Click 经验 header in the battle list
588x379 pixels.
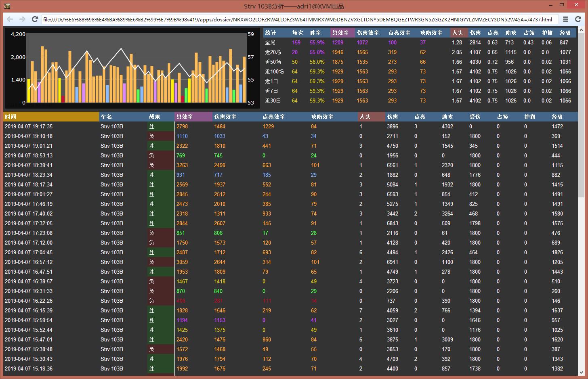564,117
